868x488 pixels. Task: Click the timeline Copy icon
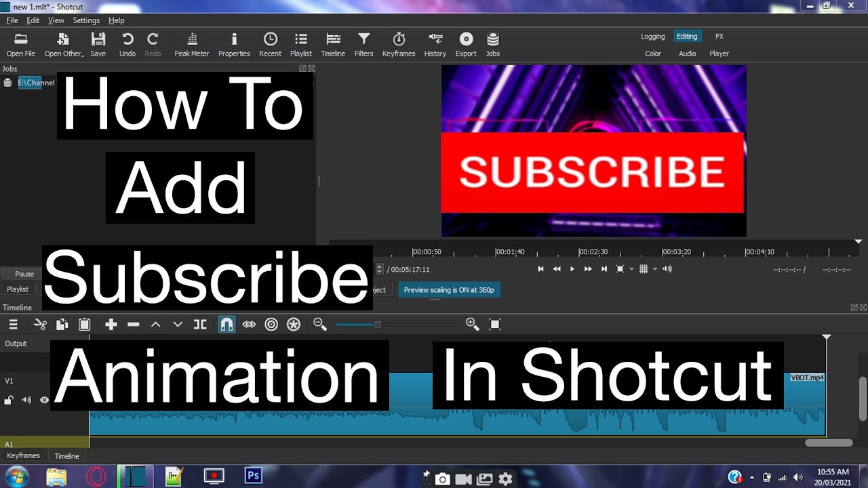62,325
